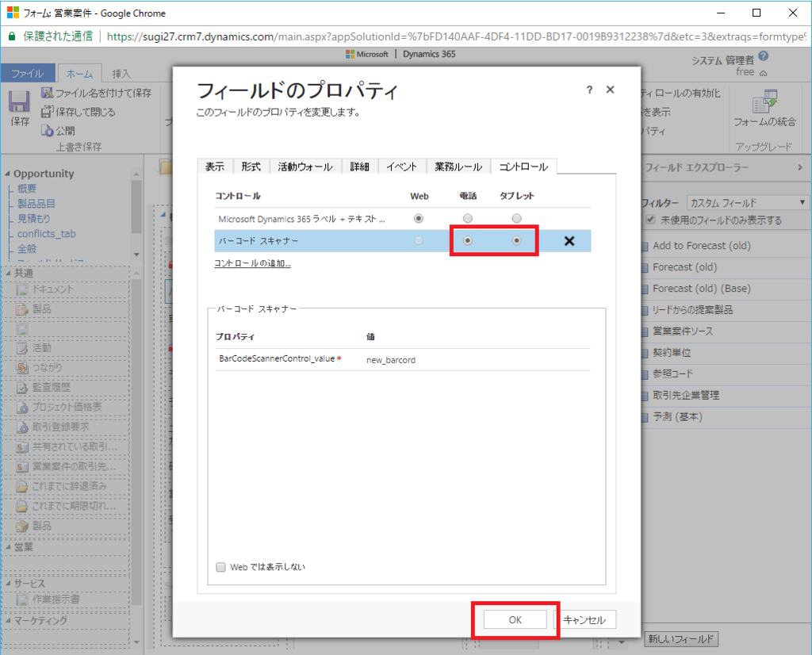This screenshot has height=655, width=812.
Task: Collapse the Opportunity tree section
Action: (7, 174)
